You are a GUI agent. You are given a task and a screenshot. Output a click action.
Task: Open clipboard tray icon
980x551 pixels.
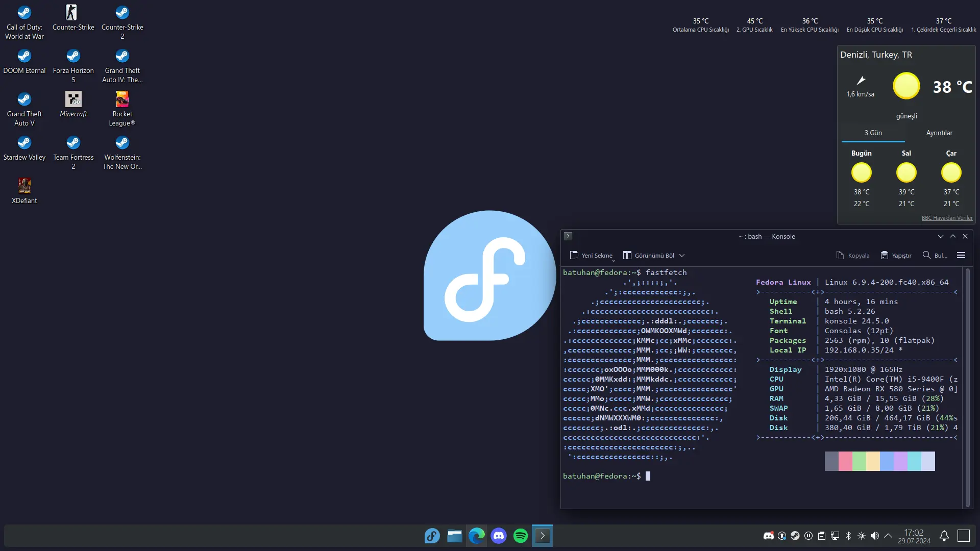[x=822, y=536]
